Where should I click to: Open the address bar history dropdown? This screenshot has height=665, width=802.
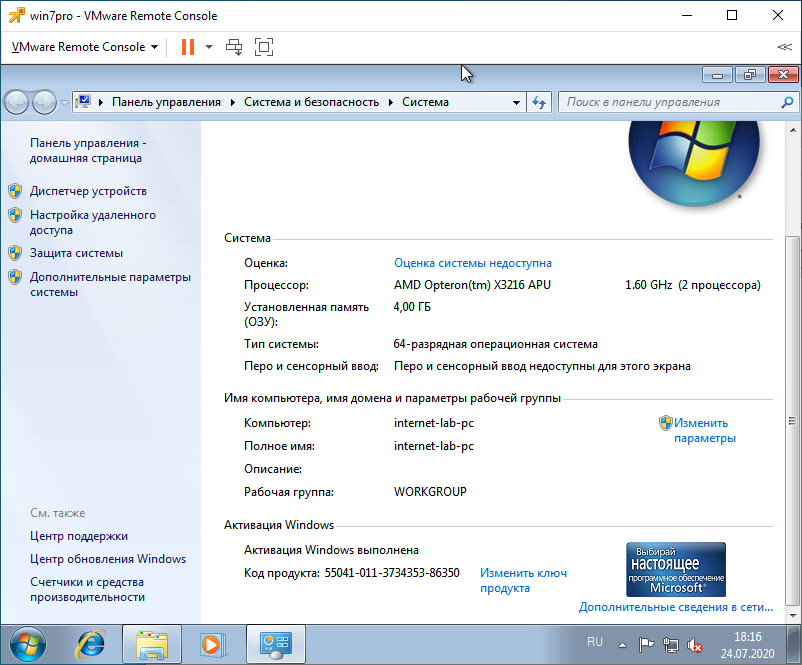[x=516, y=102]
